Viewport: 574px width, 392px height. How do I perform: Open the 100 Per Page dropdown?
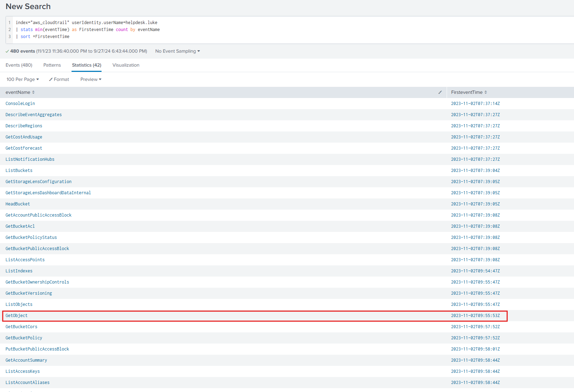click(x=23, y=80)
